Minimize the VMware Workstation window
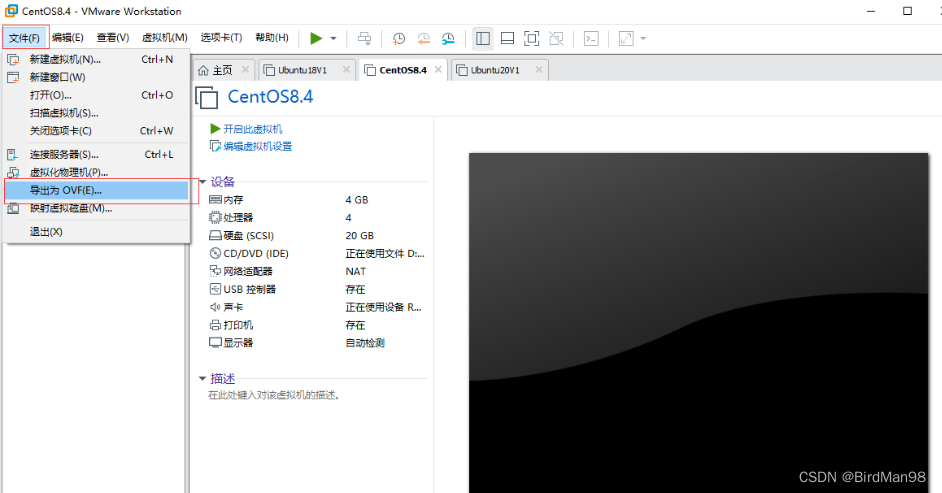The image size is (942, 493). click(871, 11)
